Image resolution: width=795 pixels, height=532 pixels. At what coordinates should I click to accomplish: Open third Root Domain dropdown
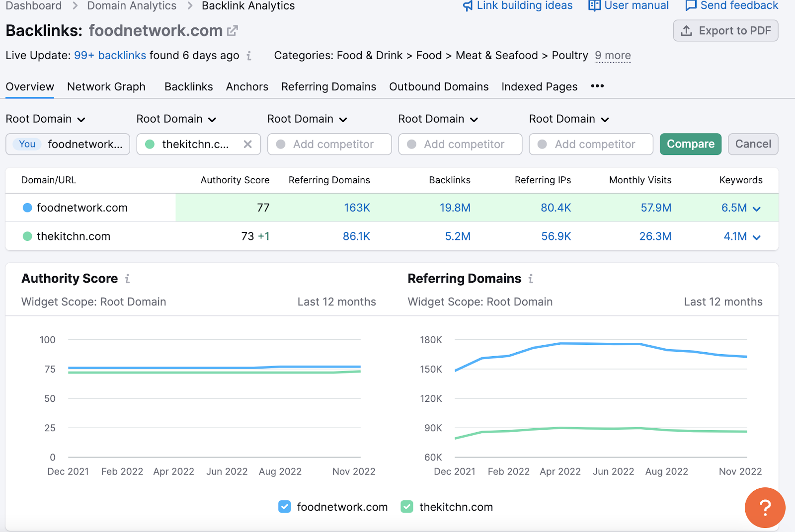tap(307, 119)
